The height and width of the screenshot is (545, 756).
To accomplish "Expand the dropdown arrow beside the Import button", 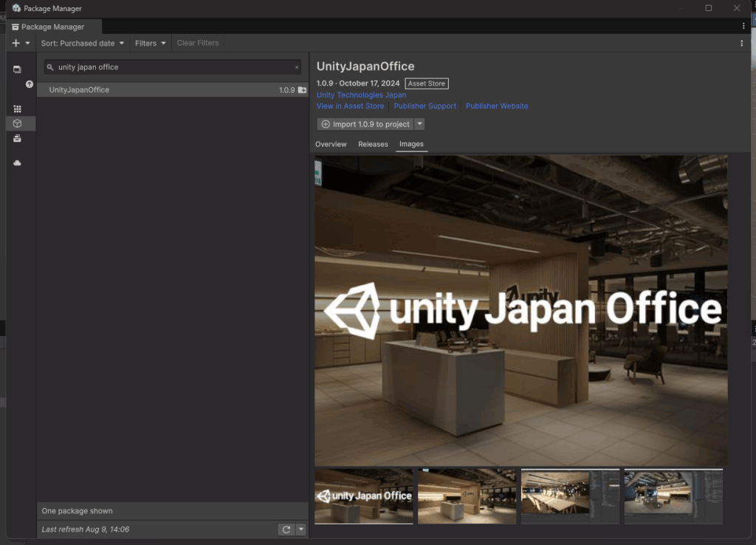I will click(x=419, y=124).
